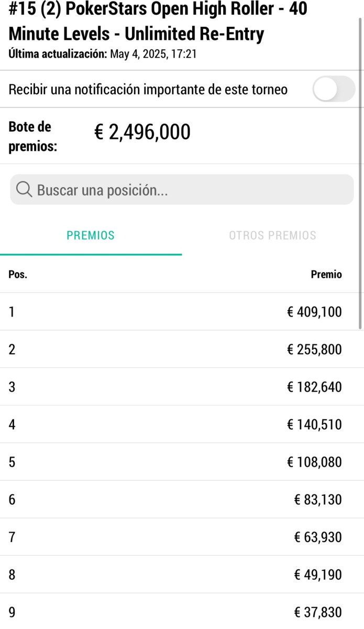Switch to the PREMIOS tab
364x629 pixels.
coord(91,235)
